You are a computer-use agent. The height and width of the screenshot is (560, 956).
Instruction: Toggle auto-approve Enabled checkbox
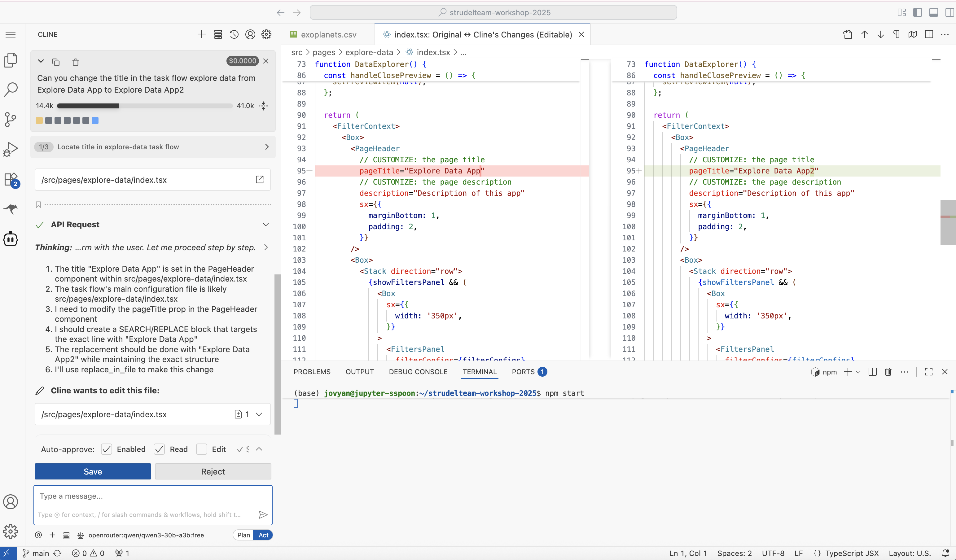point(107,449)
